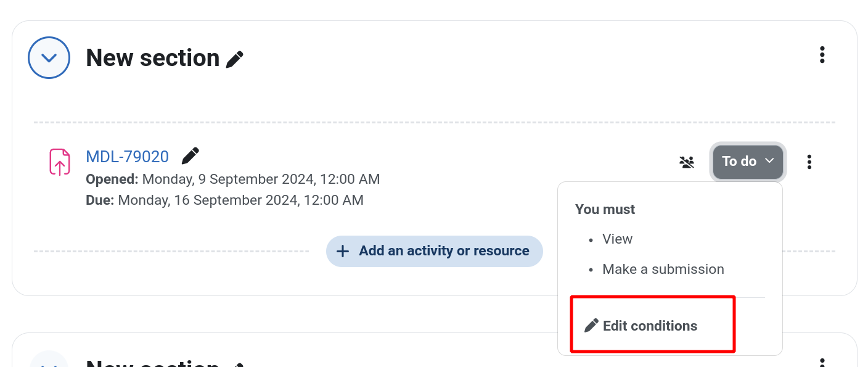
Task: Open first section's three-dot actions menu
Action: pos(822,55)
